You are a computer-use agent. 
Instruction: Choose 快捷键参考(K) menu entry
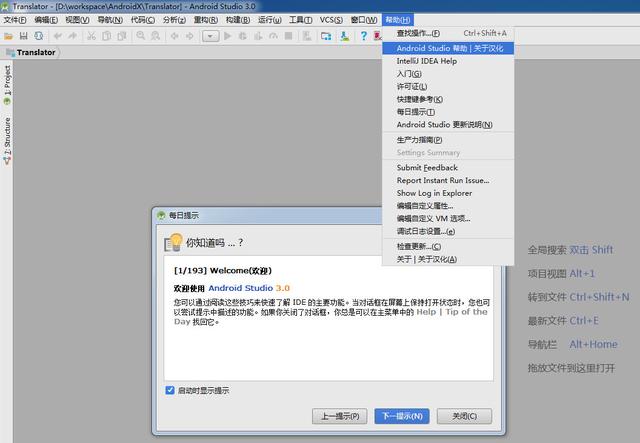pyautogui.click(x=448, y=99)
